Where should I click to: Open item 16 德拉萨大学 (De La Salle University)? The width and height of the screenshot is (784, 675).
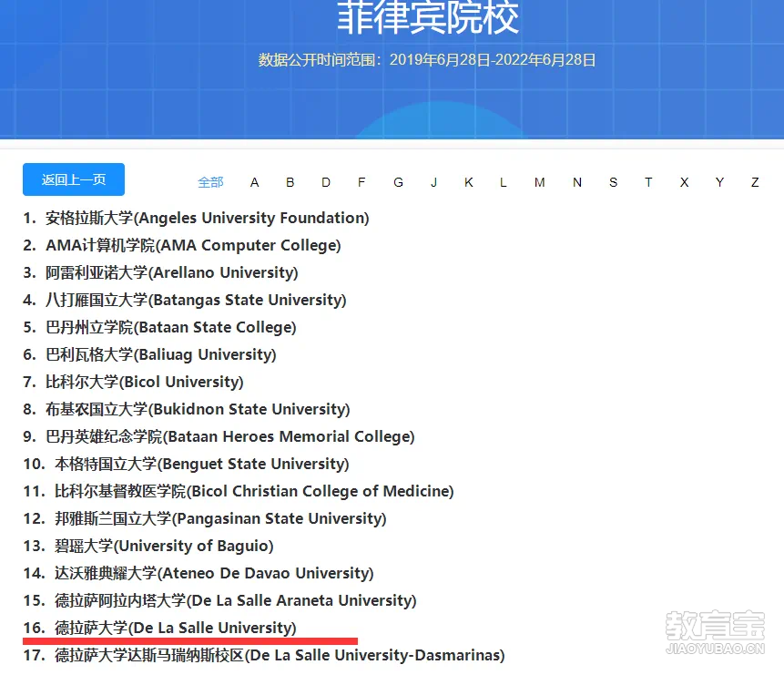tap(160, 628)
